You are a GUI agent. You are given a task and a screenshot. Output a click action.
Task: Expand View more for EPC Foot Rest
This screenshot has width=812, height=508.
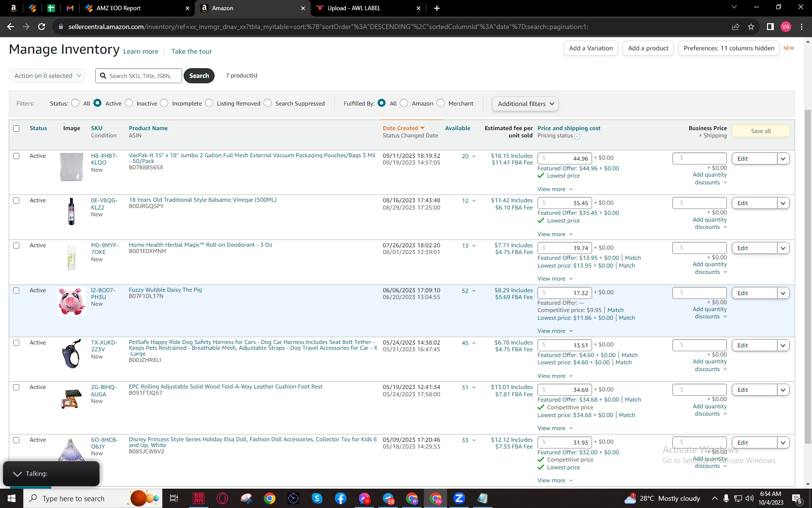point(555,428)
